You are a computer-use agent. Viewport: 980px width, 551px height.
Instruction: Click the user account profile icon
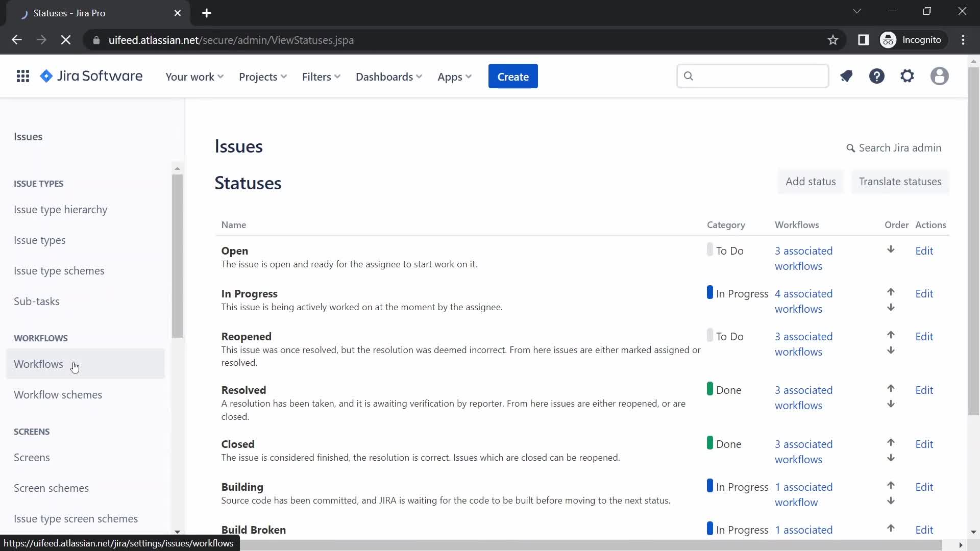pos(940,76)
